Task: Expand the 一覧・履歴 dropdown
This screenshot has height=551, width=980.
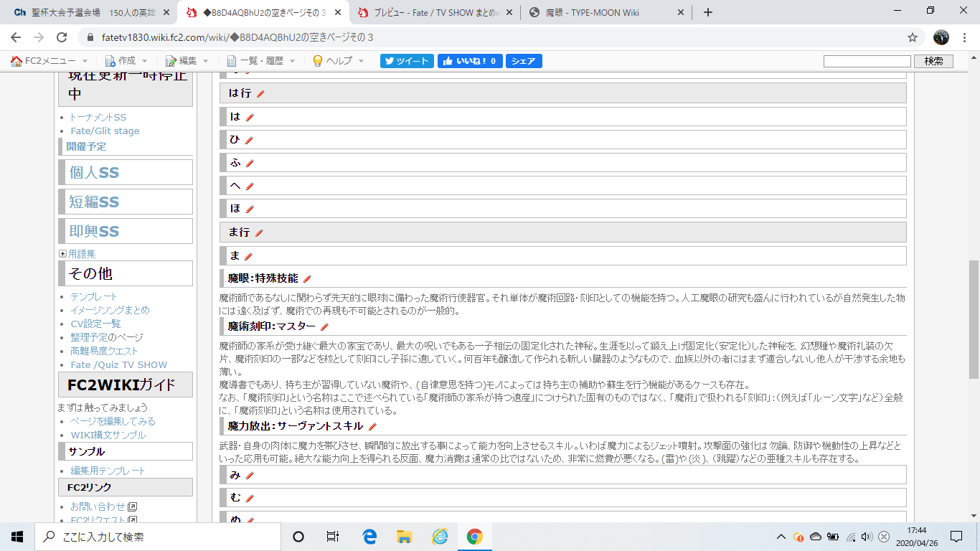Action: coord(260,61)
